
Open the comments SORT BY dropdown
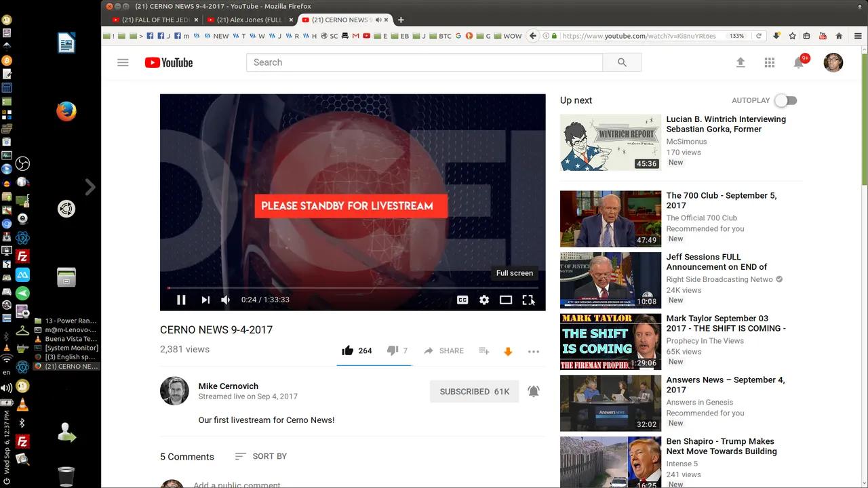tap(260, 456)
